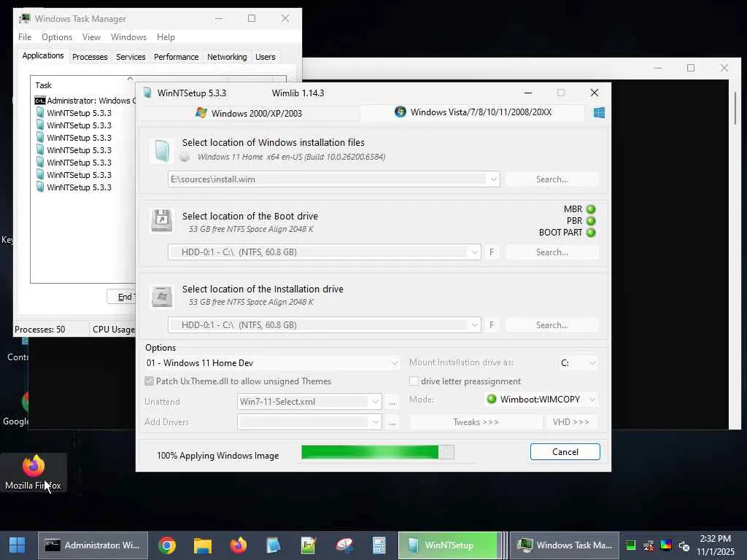
Task: Click Search button for installation files
Action: (551, 179)
